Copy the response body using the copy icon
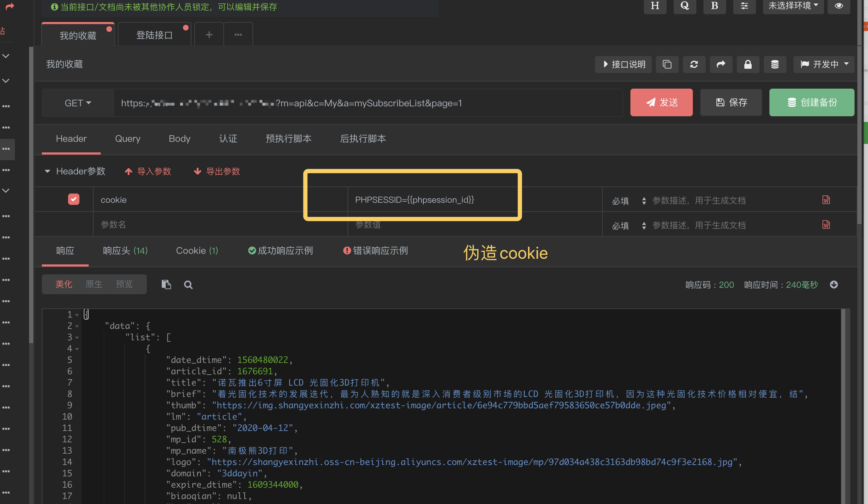Image resolution: width=868 pixels, height=504 pixels. [166, 284]
